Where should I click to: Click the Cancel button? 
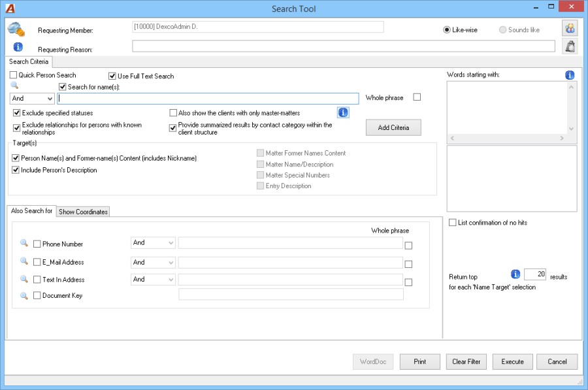[x=557, y=361]
